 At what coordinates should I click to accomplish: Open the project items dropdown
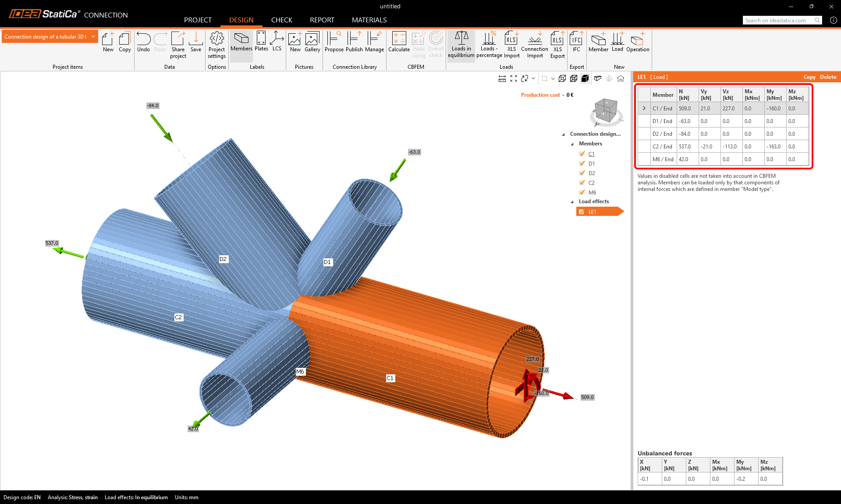[93, 36]
